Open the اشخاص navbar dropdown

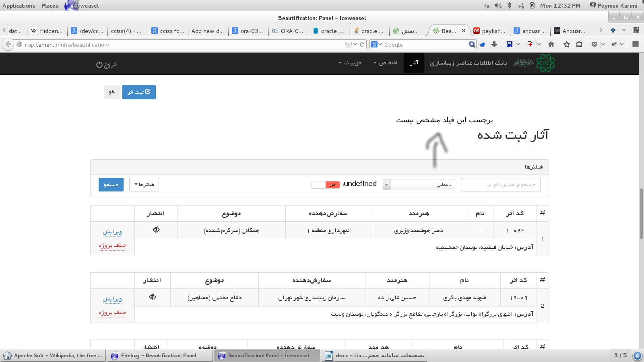click(385, 63)
